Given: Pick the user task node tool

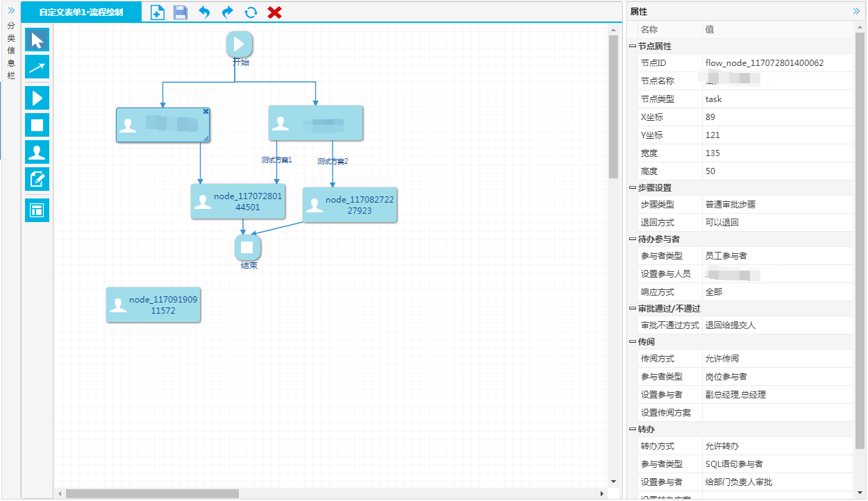Looking at the screenshot, I should point(37,152).
